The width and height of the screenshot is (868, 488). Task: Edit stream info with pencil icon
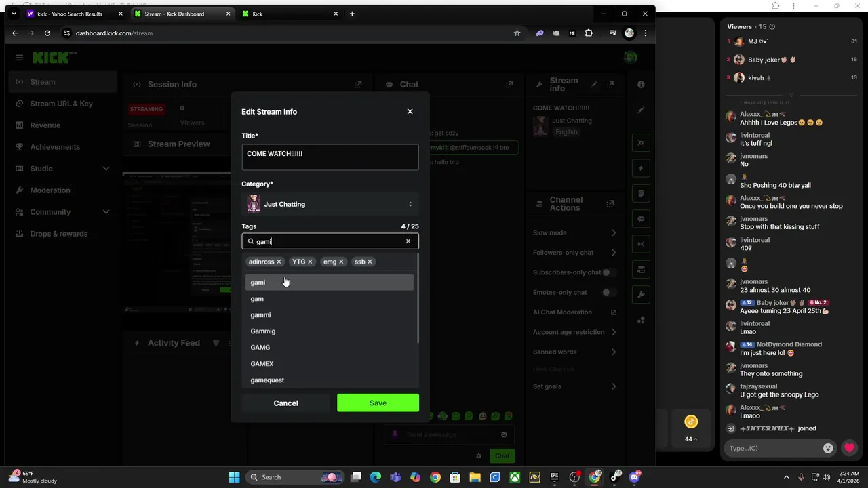pos(594,85)
